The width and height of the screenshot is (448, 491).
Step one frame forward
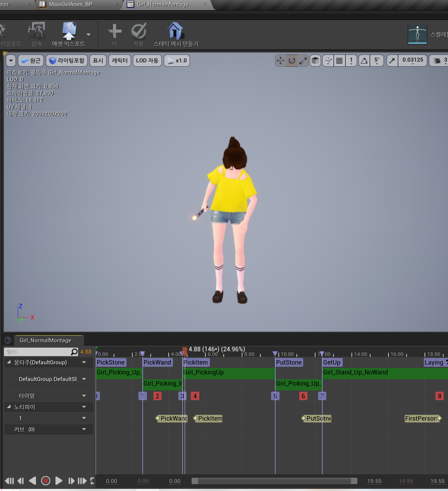click(x=71, y=481)
